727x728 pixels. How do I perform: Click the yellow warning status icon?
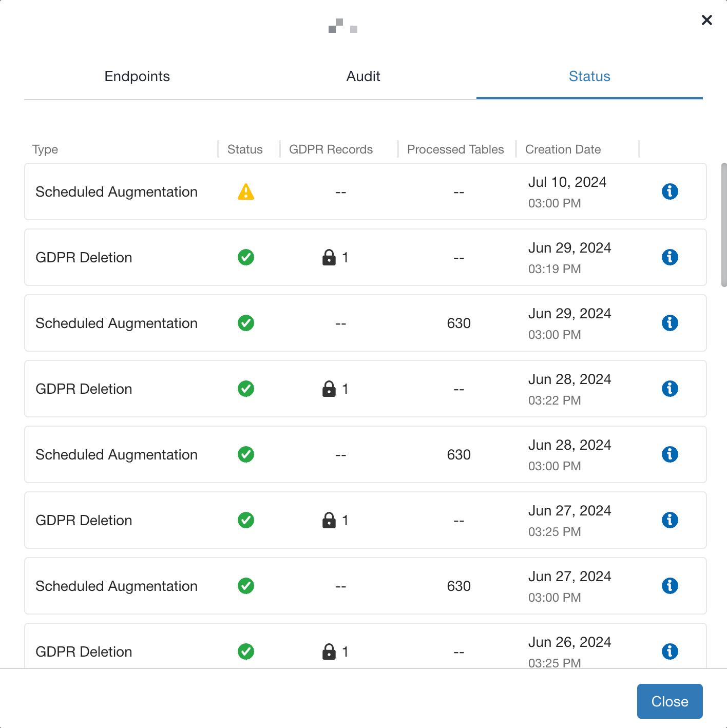(246, 191)
